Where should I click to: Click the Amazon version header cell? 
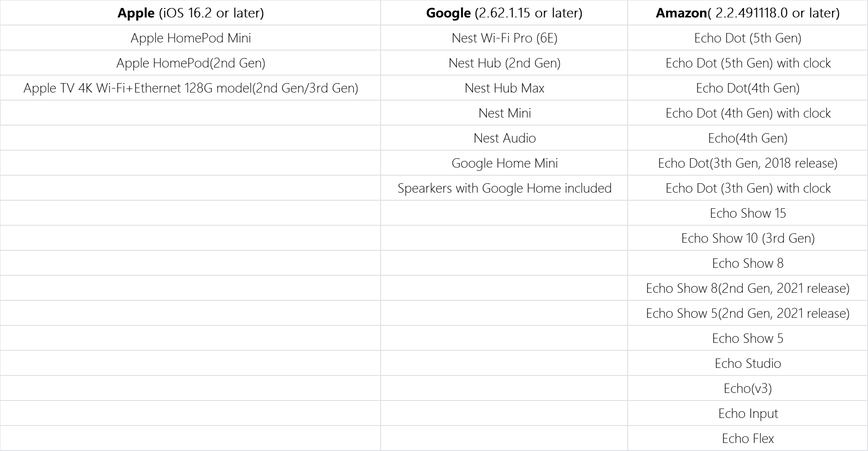[747, 13]
